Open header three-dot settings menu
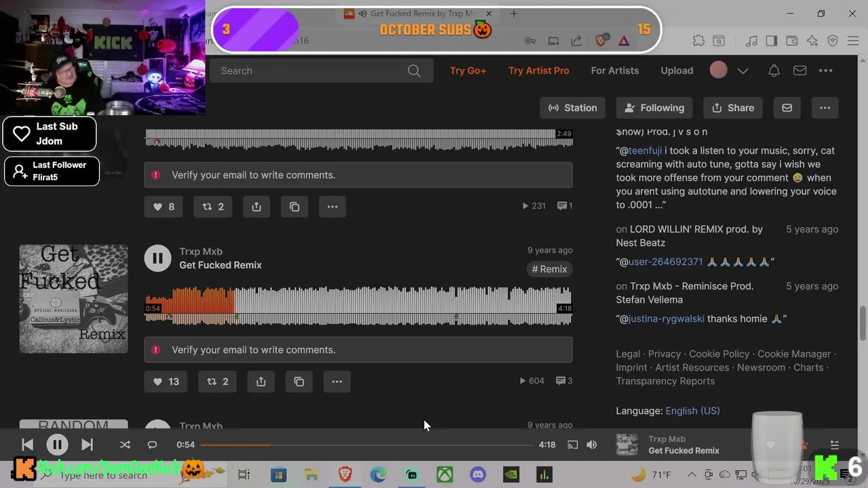 pos(825,70)
